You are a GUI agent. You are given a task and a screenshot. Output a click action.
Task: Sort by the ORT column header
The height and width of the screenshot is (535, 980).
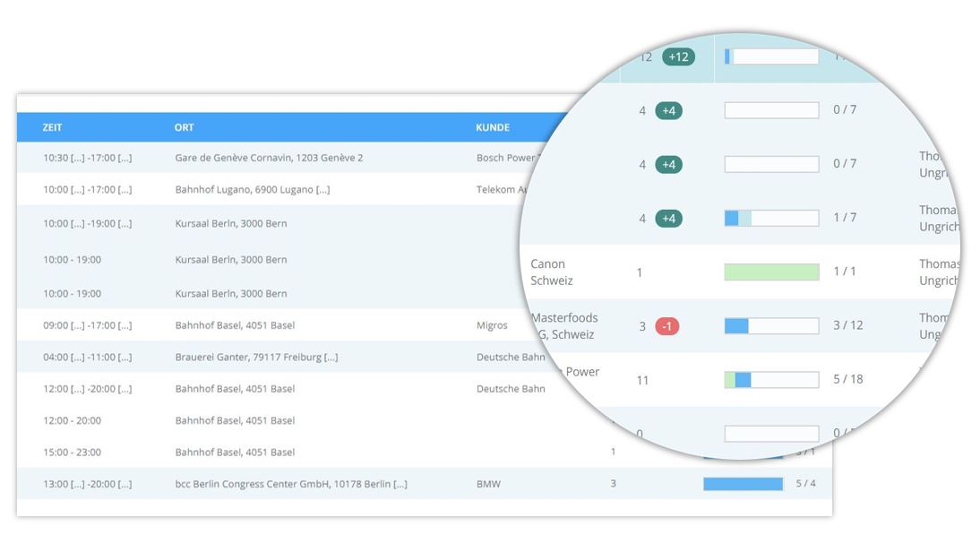184,127
